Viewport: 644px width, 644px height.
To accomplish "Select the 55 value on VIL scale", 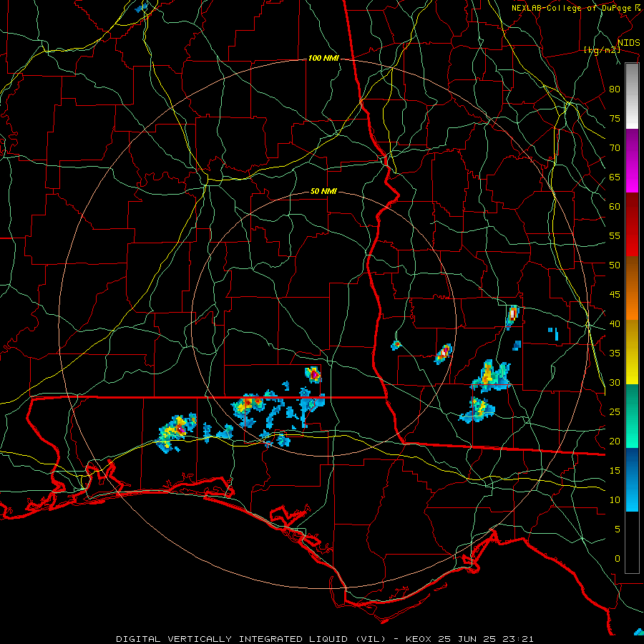I will [x=615, y=236].
